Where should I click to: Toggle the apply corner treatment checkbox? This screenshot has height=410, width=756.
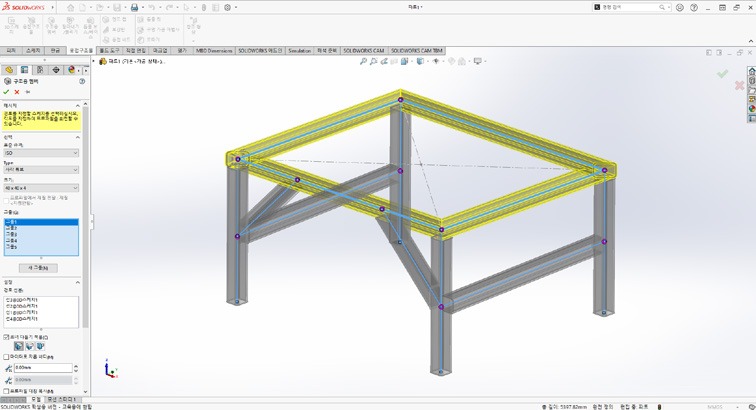pyautogui.click(x=5, y=337)
